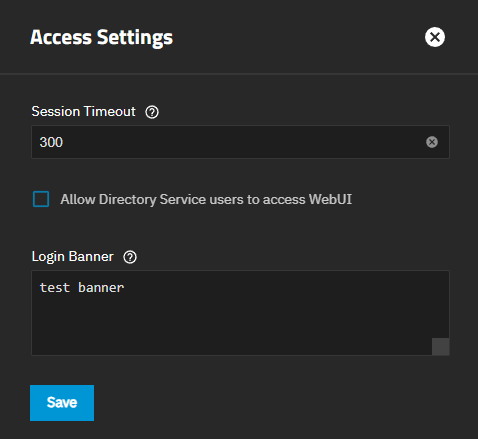
Task: Click the 'Allow Directory Service users' label text
Action: click(206, 199)
